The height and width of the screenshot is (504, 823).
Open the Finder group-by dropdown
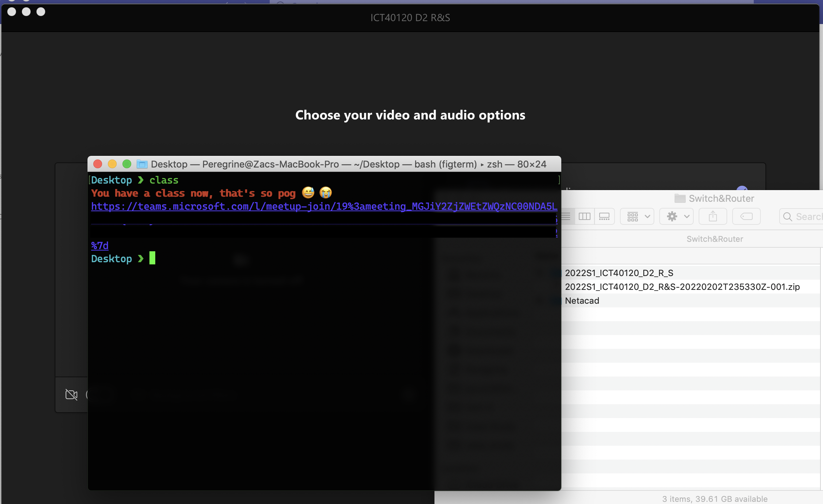coord(637,217)
